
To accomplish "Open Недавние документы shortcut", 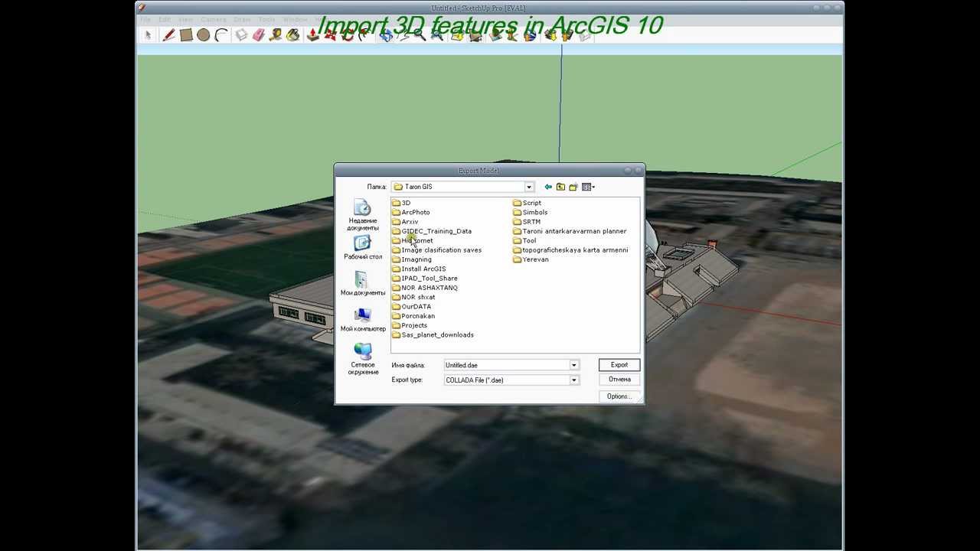I will coord(362,216).
